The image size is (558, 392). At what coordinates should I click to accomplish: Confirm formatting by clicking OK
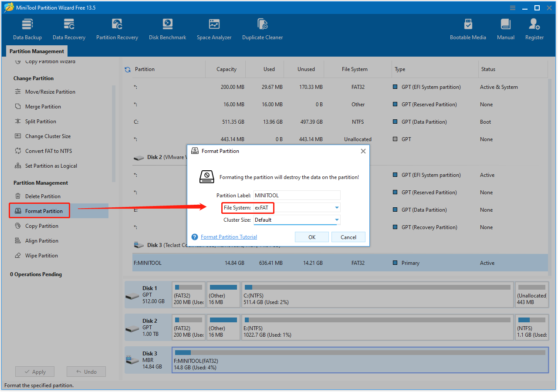[x=311, y=237]
